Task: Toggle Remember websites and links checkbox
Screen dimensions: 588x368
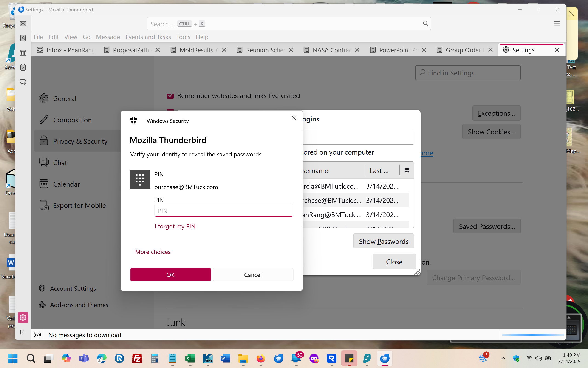Action: [170, 96]
